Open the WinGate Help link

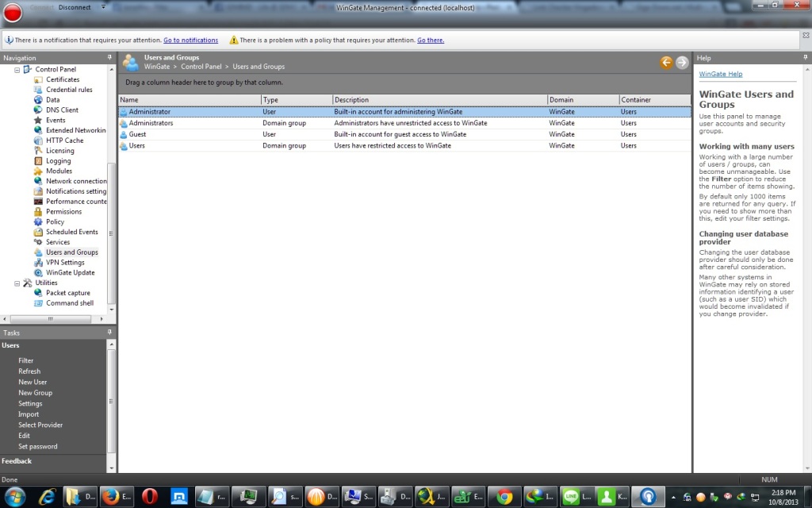(x=720, y=74)
